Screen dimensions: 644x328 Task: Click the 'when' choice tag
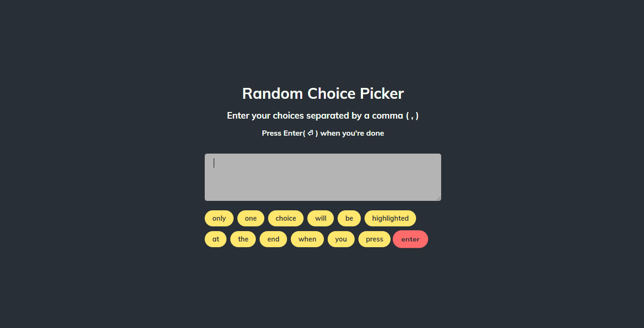coord(307,239)
